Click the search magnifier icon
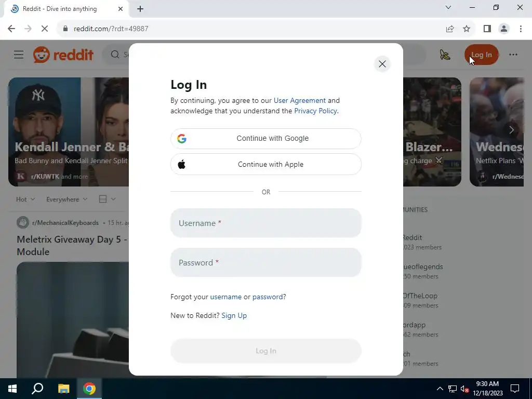Screen dimensions: 532x399 coord(115,55)
